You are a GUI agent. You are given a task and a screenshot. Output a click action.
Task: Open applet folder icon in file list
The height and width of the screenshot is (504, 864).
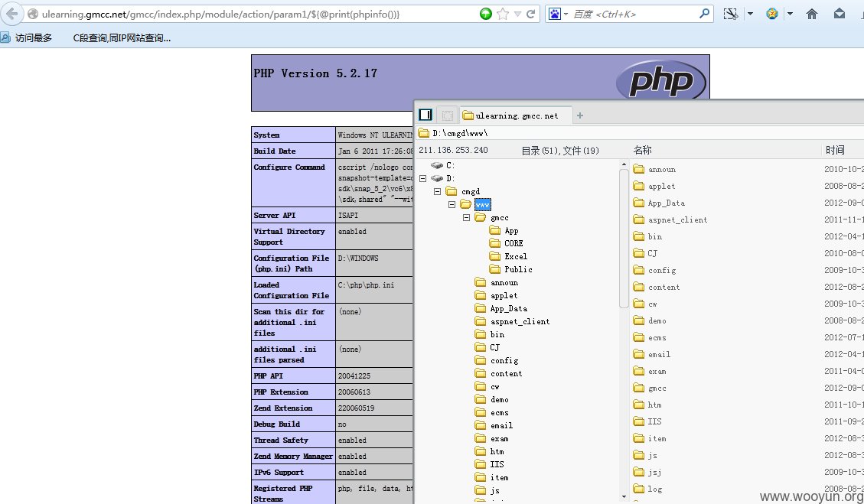tap(639, 186)
